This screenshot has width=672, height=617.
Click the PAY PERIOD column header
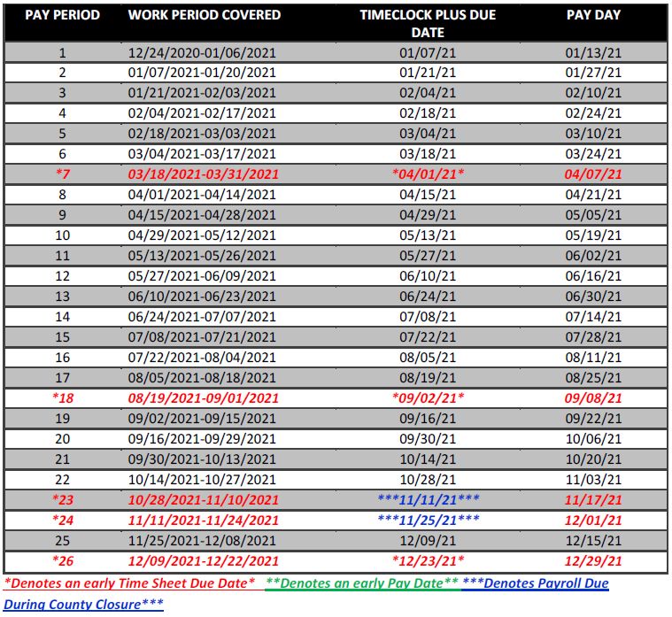point(63,15)
